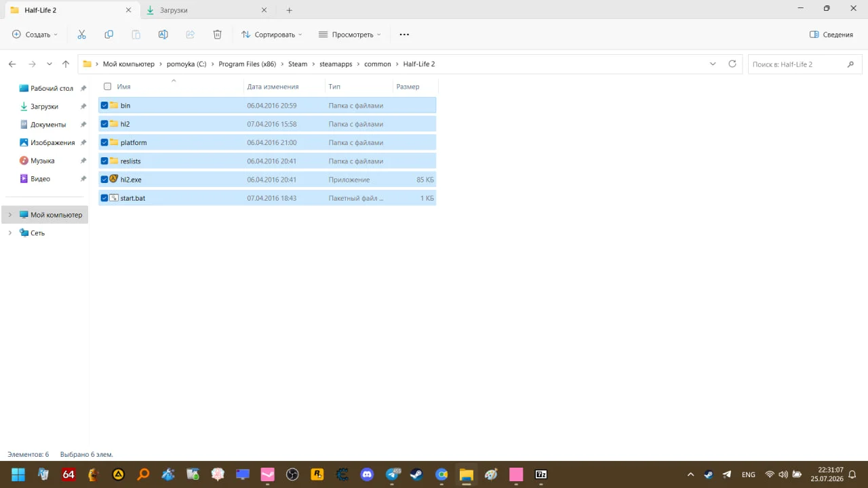The image size is (868, 488).
Task: Click the Cut scissors icon in toolbar
Action: pos(82,35)
